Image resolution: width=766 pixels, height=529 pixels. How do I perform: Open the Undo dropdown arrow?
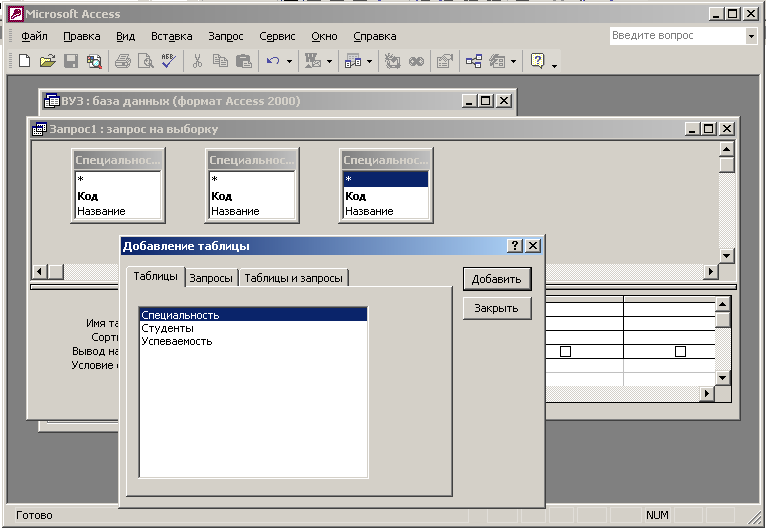289,61
